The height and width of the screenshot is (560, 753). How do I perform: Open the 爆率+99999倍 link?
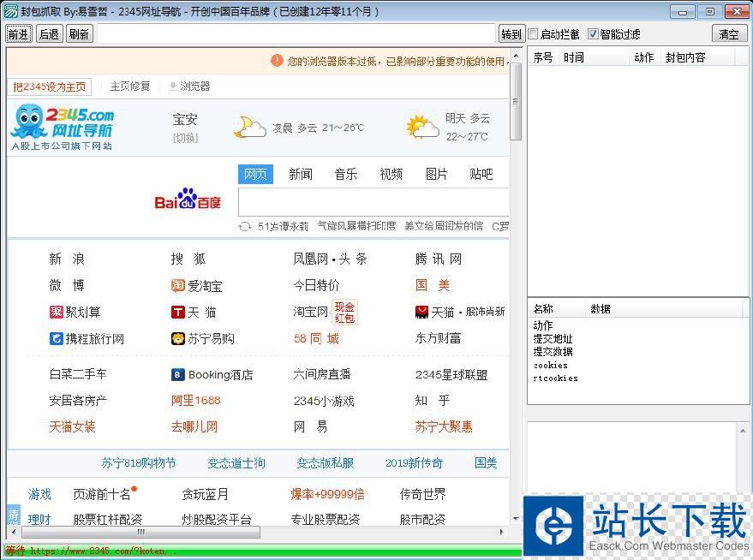tap(327, 494)
